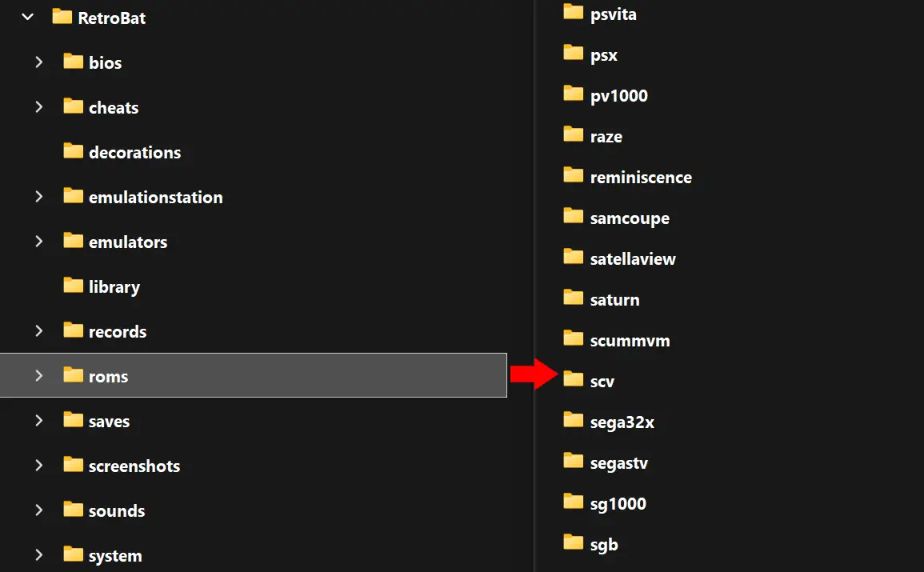Click the sg1000 folder icon
Screen dimensions: 924x572
(573, 502)
